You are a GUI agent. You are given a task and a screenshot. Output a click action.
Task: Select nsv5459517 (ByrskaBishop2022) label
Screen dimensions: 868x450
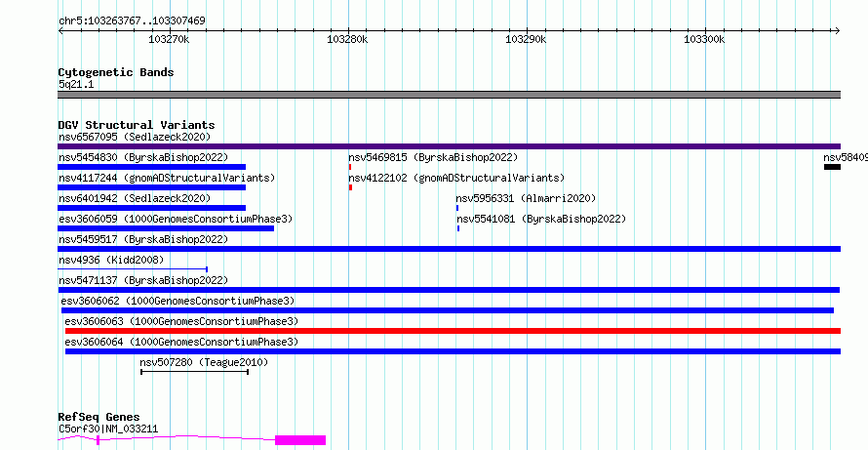[x=143, y=239]
